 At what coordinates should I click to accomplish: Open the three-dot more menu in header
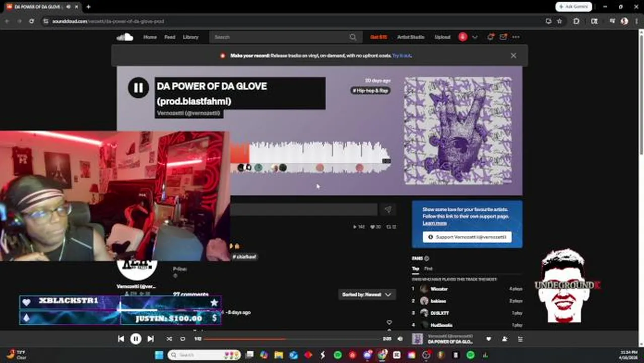pyautogui.click(x=516, y=37)
